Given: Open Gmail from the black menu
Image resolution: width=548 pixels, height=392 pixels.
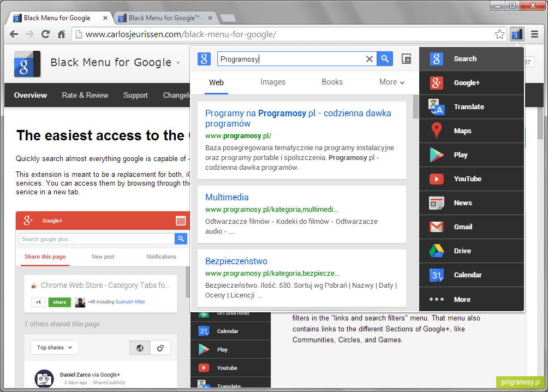Looking at the screenshot, I should coord(472,227).
